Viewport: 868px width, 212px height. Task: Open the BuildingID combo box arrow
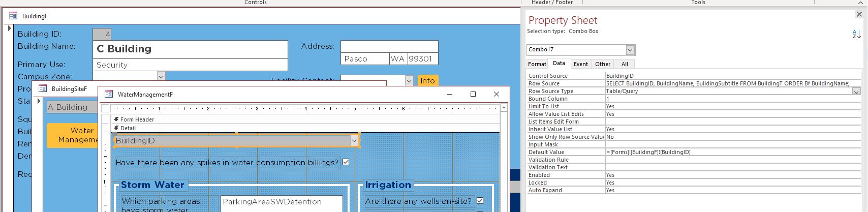tap(354, 141)
